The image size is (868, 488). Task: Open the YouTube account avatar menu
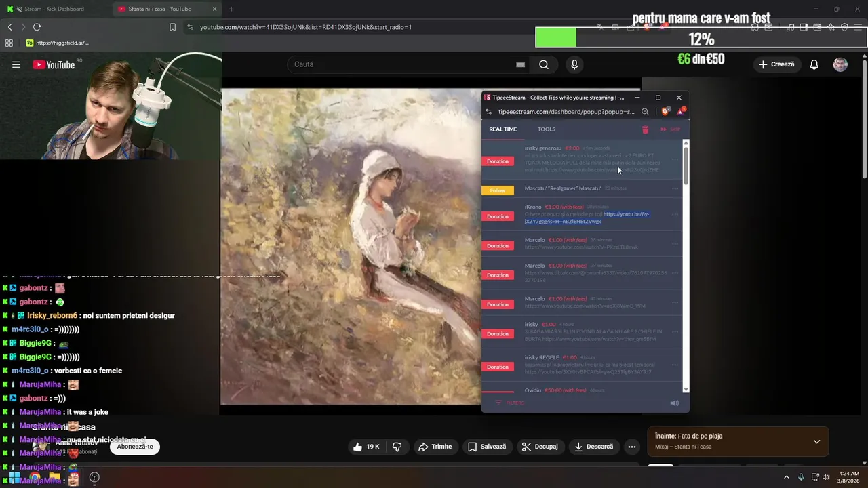[840, 64]
